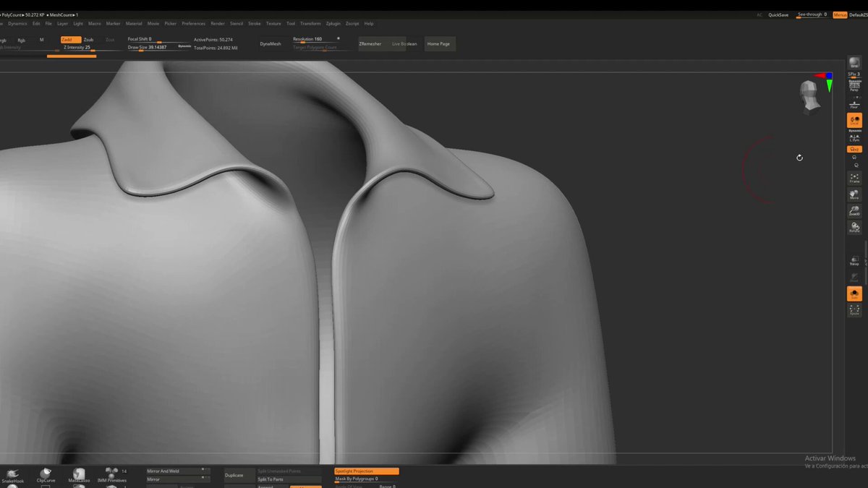The width and height of the screenshot is (868, 488).
Task: Click Mirror And Weld
Action: click(x=178, y=471)
